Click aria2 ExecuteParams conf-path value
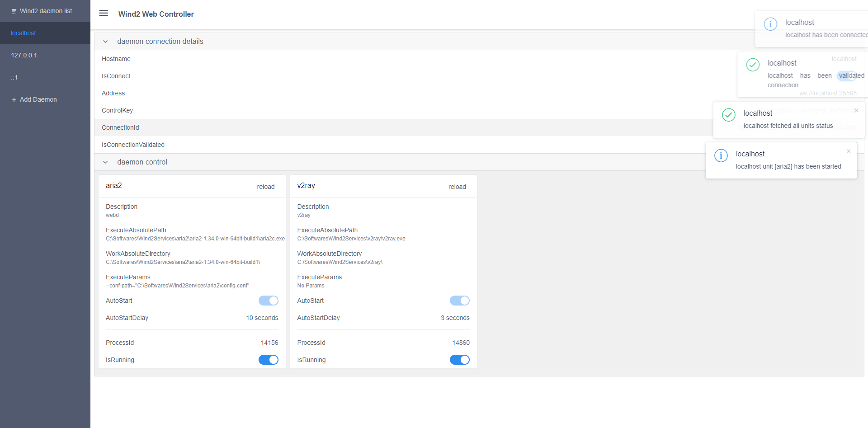 [178, 286]
